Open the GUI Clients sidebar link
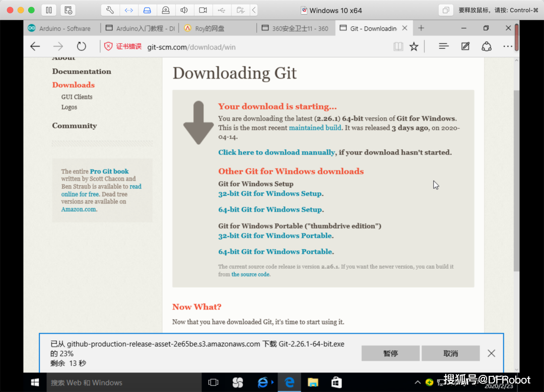The height and width of the screenshot is (392, 544). (77, 97)
